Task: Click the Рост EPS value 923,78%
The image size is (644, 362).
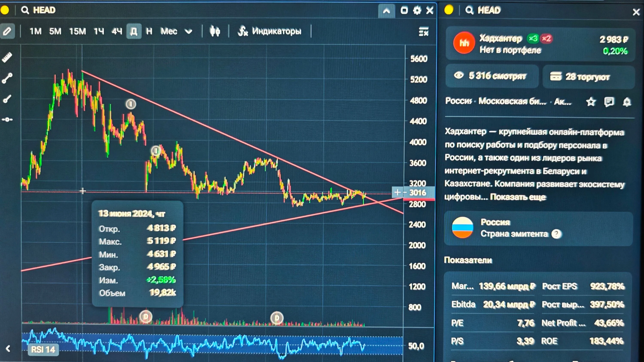Action: pyautogui.click(x=607, y=286)
